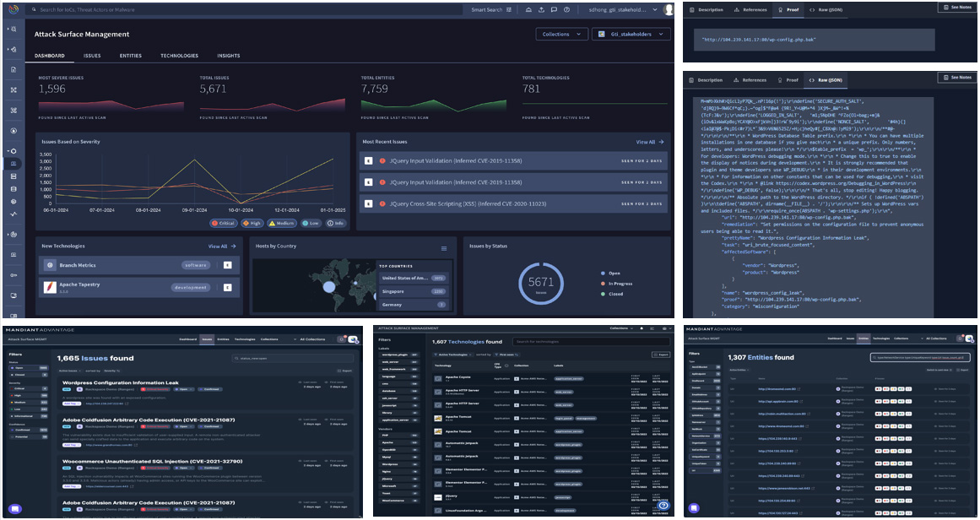Select the Proof tab in upper detail panel

pyautogui.click(x=788, y=10)
